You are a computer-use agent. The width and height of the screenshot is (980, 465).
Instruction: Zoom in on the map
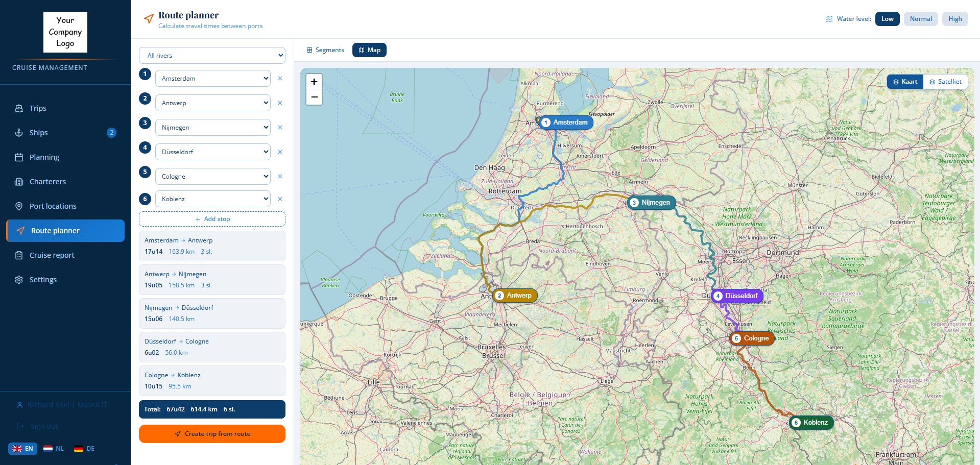314,82
